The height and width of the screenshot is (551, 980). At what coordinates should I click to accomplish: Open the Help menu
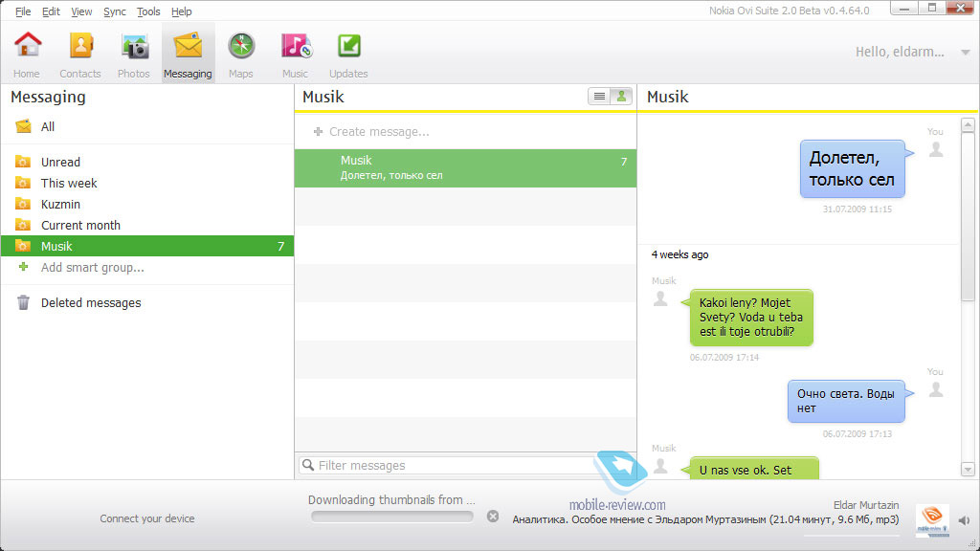click(x=181, y=11)
